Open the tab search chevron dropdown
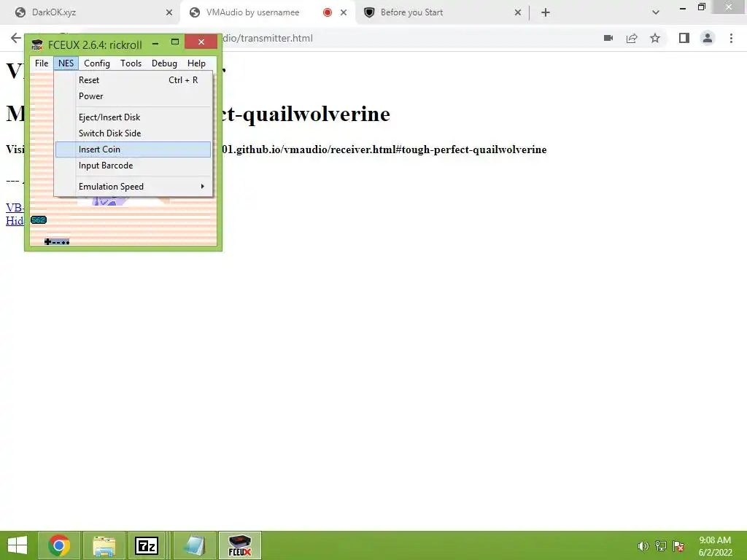Screen dimensions: 747x560 point(656,12)
